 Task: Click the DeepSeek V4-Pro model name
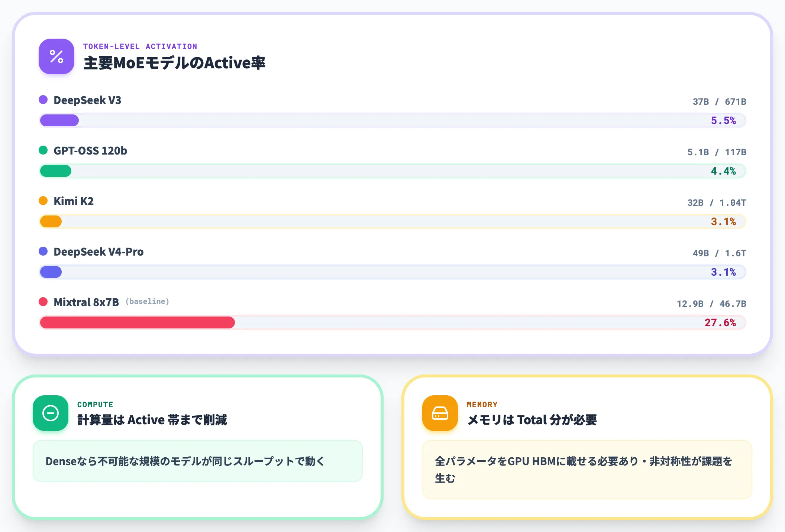(98, 252)
